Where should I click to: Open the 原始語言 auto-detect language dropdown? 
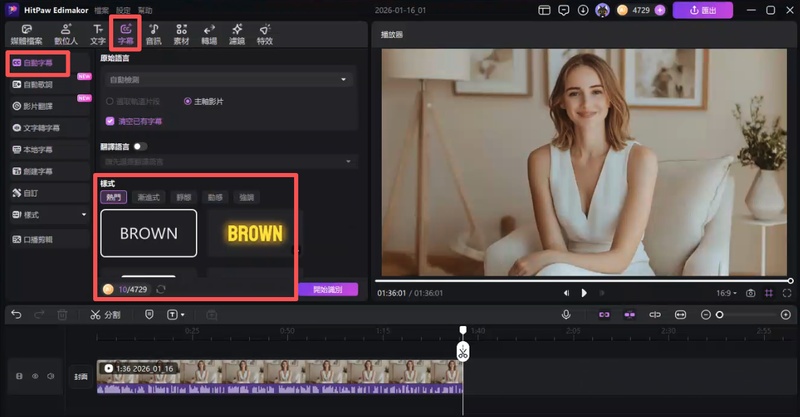tap(227, 79)
